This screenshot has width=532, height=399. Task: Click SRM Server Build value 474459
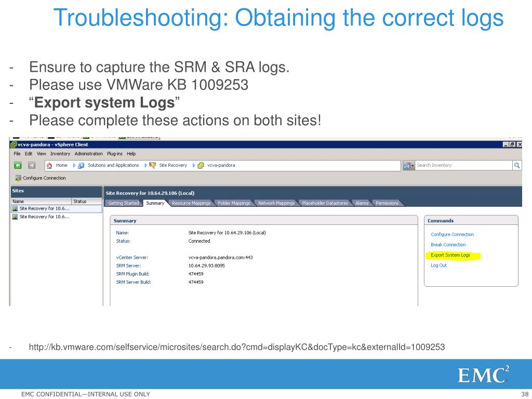point(196,282)
